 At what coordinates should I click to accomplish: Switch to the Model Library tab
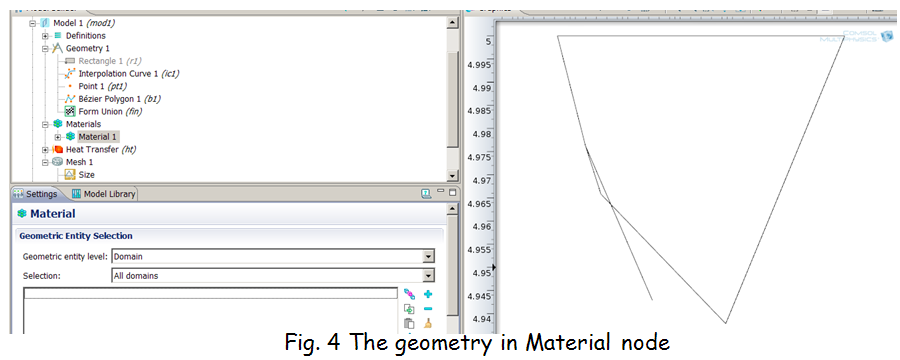tap(104, 194)
